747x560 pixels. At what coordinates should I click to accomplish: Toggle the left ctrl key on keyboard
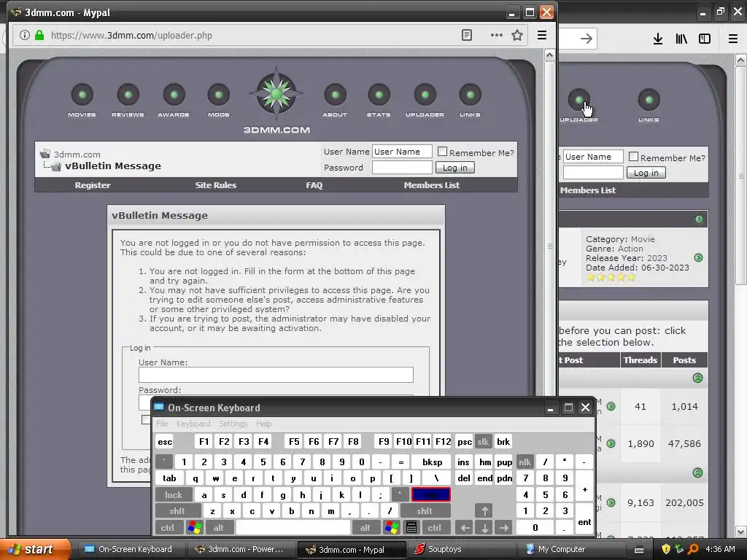pyautogui.click(x=168, y=527)
